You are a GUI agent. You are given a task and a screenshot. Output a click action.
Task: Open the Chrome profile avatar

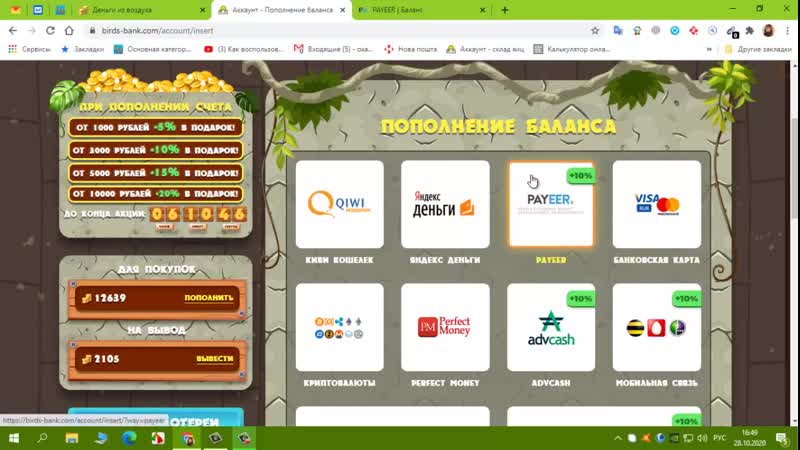[x=768, y=31]
